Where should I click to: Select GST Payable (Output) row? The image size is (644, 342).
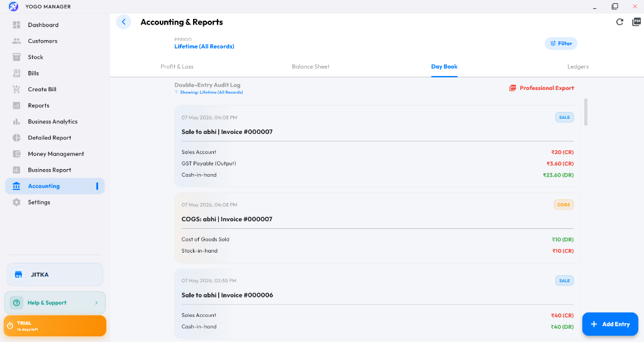377,163
